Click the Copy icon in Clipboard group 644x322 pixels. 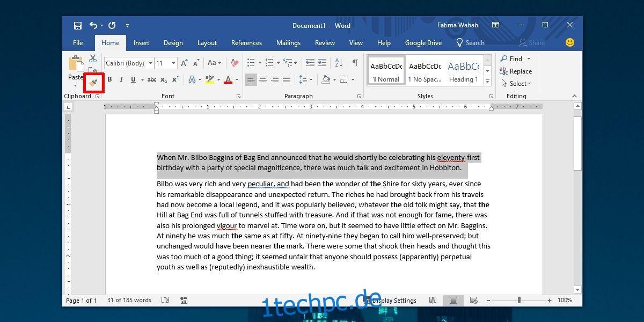93,70
